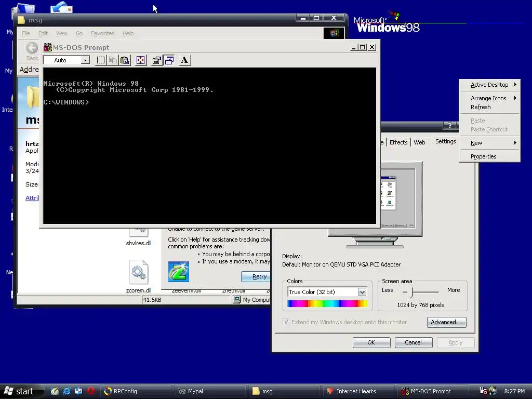Click Apply in Display Properties
Screen dimensions: 532x399
click(456, 342)
